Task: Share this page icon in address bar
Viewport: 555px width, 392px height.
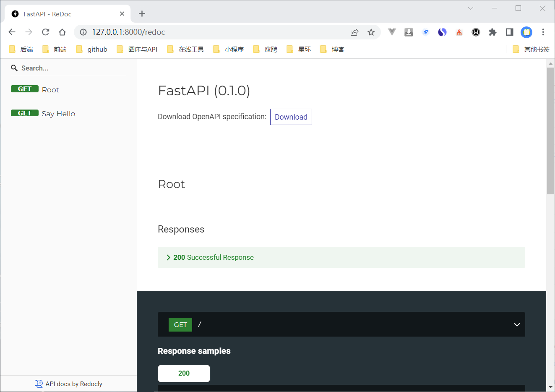Action: [x=354, y=32]
